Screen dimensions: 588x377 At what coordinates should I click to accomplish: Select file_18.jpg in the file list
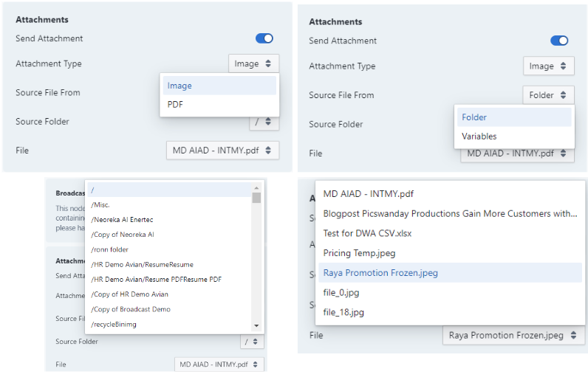click(x=343, y=312)
